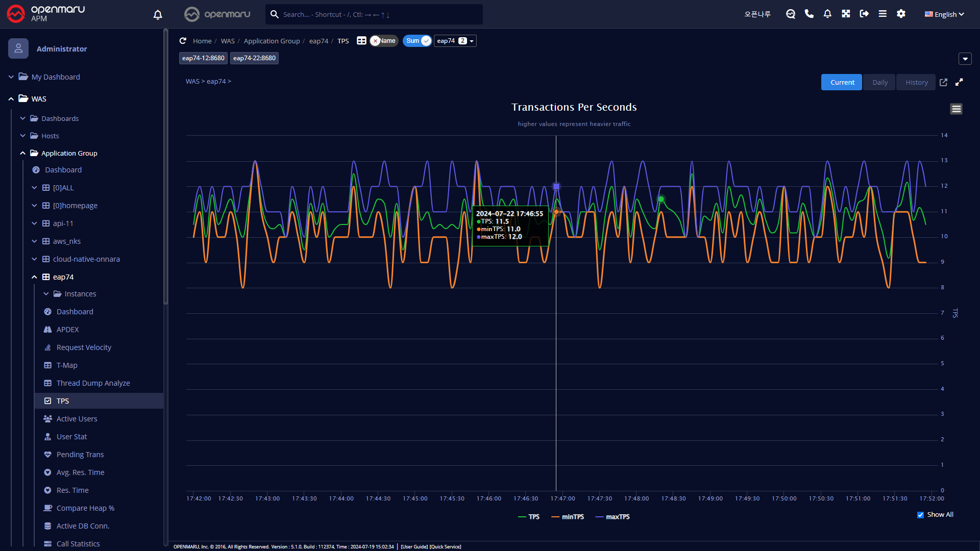
Task: Switch to the History tab
Action: (916, 82)
